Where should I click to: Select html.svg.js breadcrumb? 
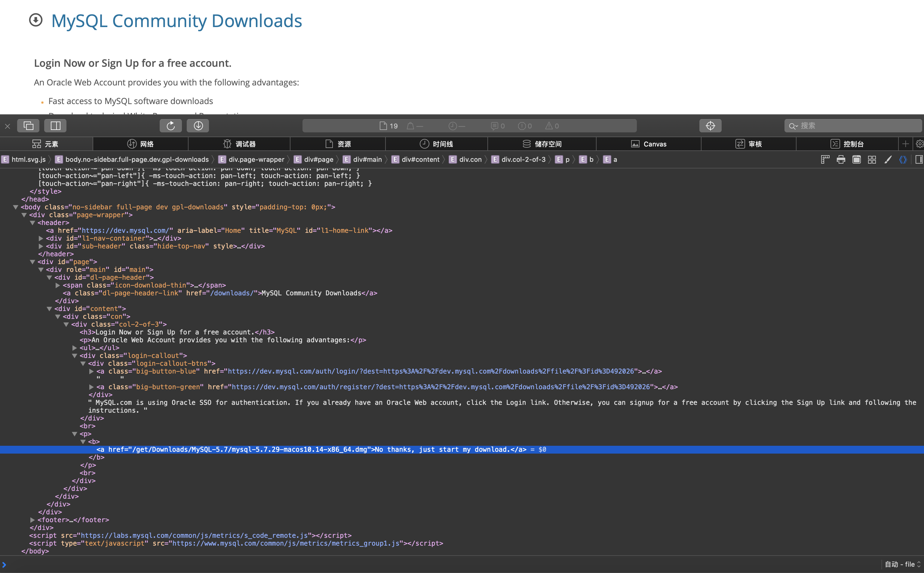(23, 159)
